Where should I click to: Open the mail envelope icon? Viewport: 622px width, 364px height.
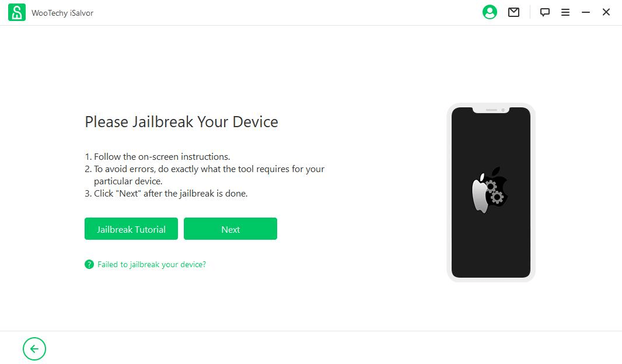tap(513, 12)
